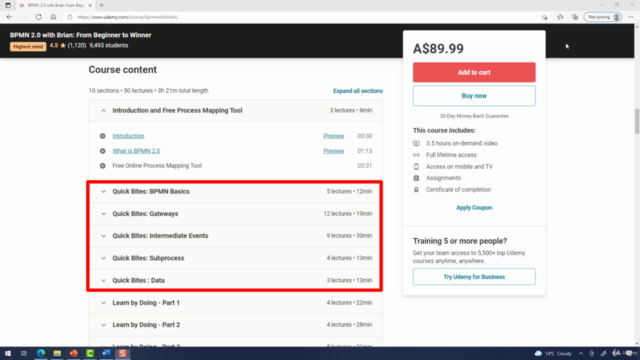The image size is (640, 360).
Task: Expand Quick Bites: Intermediate Events section
Action: point(236,236)
